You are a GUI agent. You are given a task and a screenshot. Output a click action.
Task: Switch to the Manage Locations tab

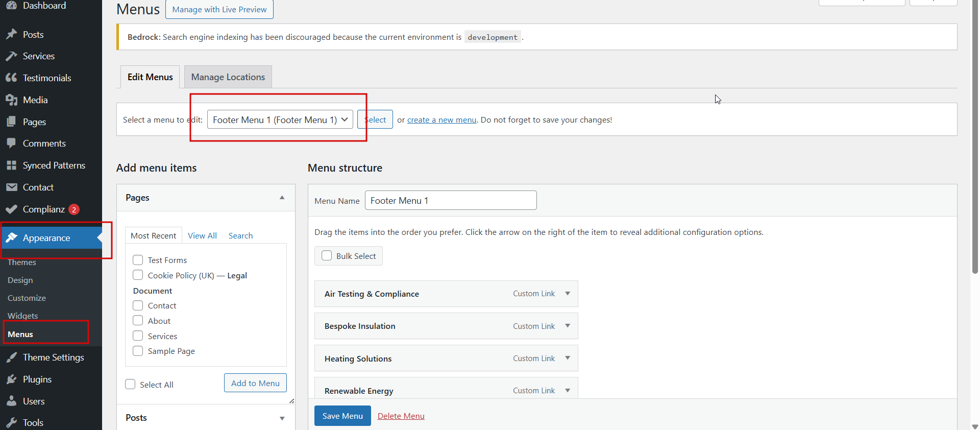pos(228,77)
